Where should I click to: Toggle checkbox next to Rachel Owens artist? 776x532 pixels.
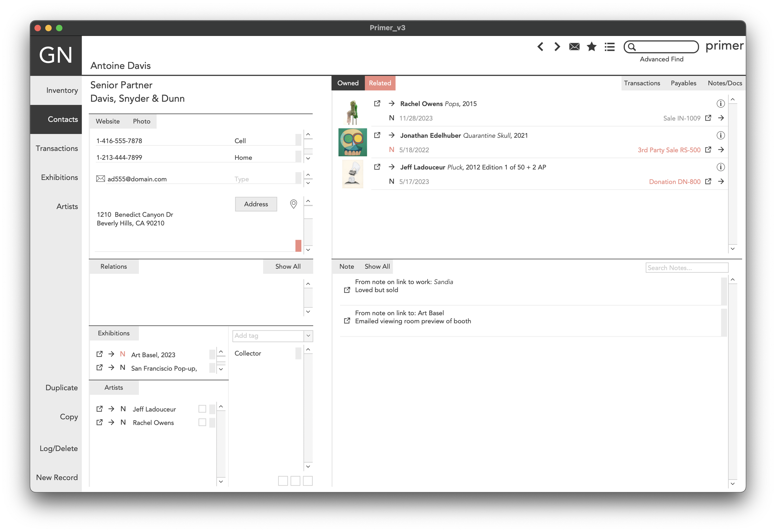(202, 422)
